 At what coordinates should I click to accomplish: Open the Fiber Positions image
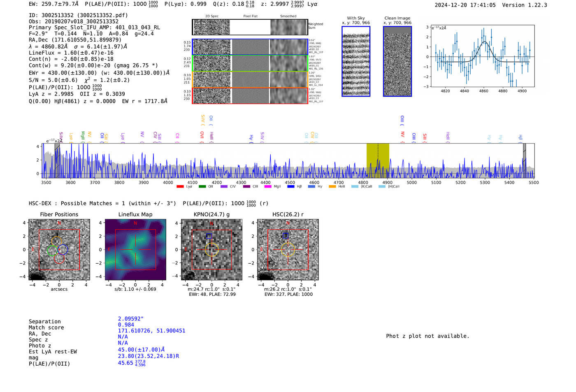coord(59,249)
